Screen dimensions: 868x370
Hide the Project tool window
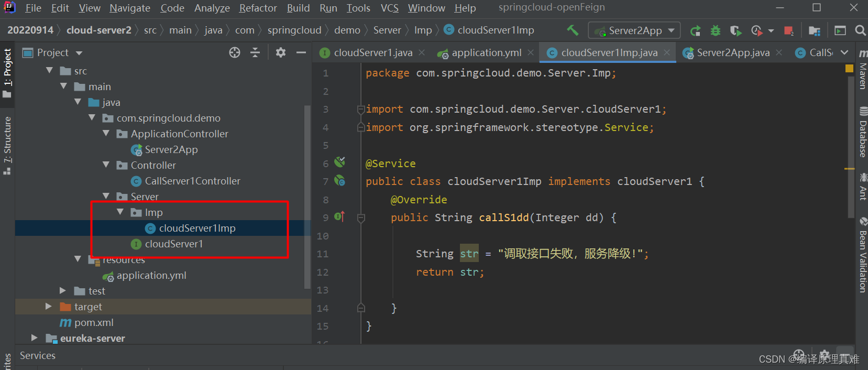coord(301,52)
